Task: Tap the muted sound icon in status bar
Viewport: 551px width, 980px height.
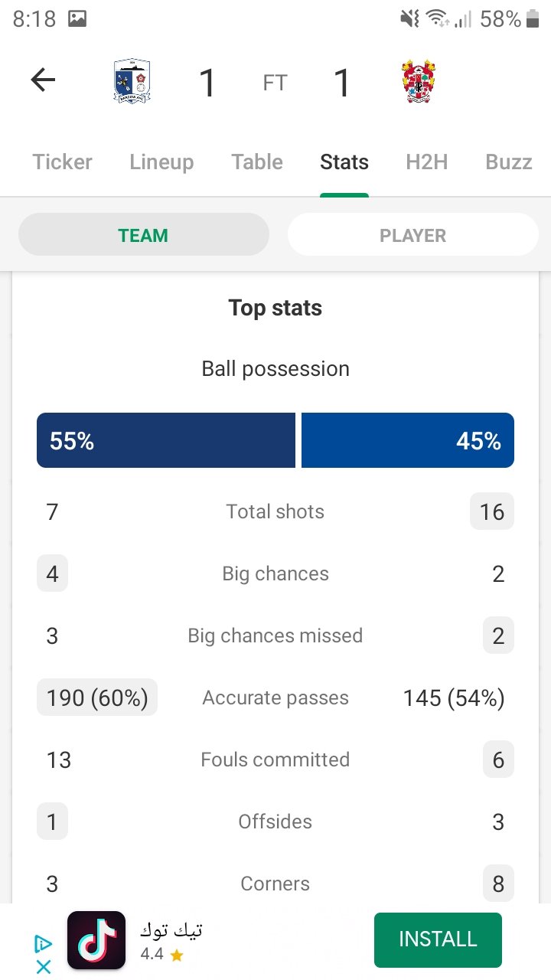Action: click(x=409, y=19)
